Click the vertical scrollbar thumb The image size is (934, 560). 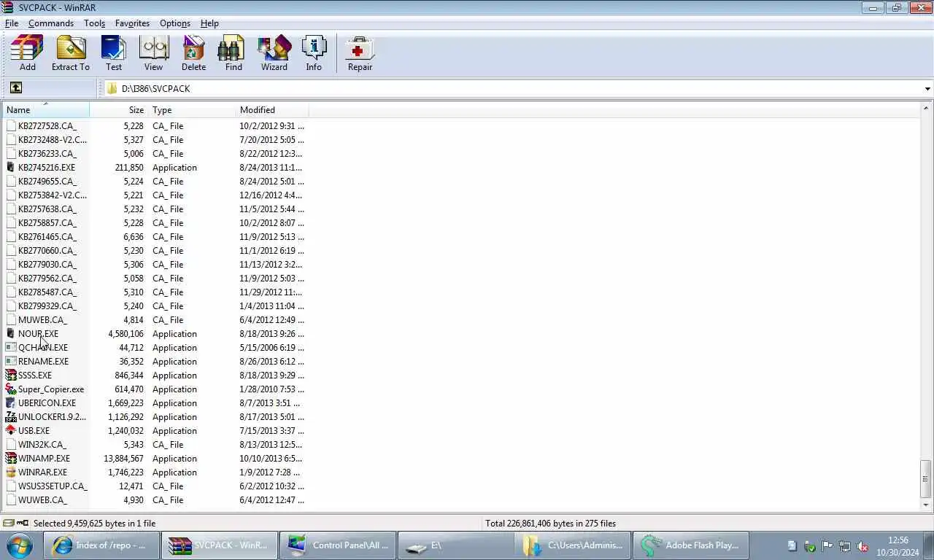point(926,478)
